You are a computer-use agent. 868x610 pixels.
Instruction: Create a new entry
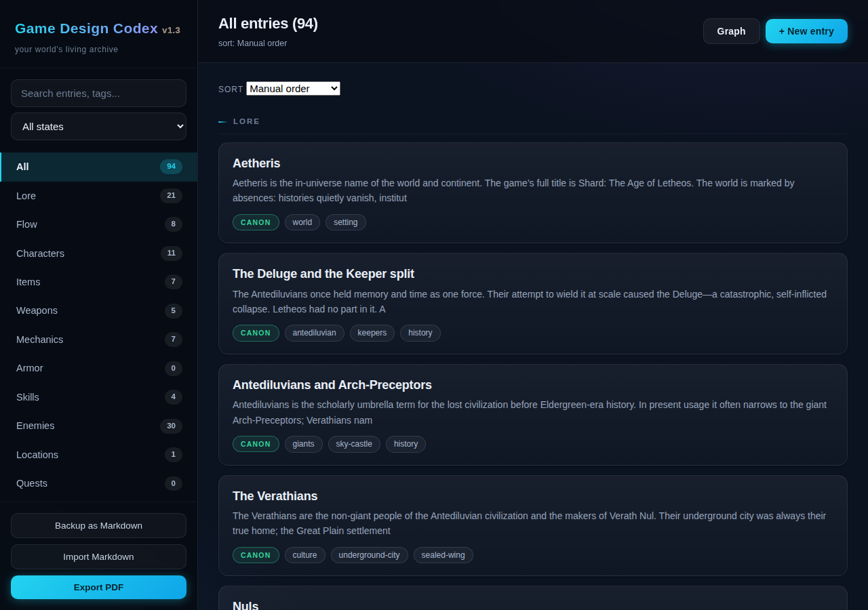806,31
